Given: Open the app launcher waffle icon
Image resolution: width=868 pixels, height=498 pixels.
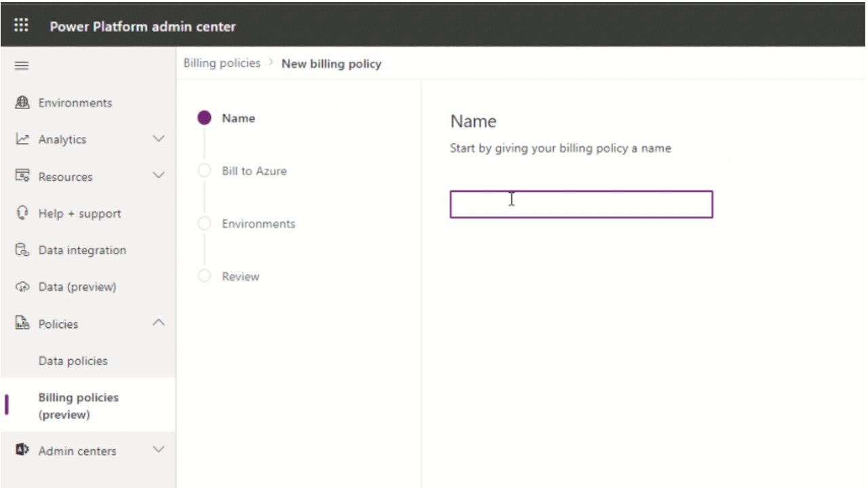Looking at the screenshot, I should click(x=22, y=26).
